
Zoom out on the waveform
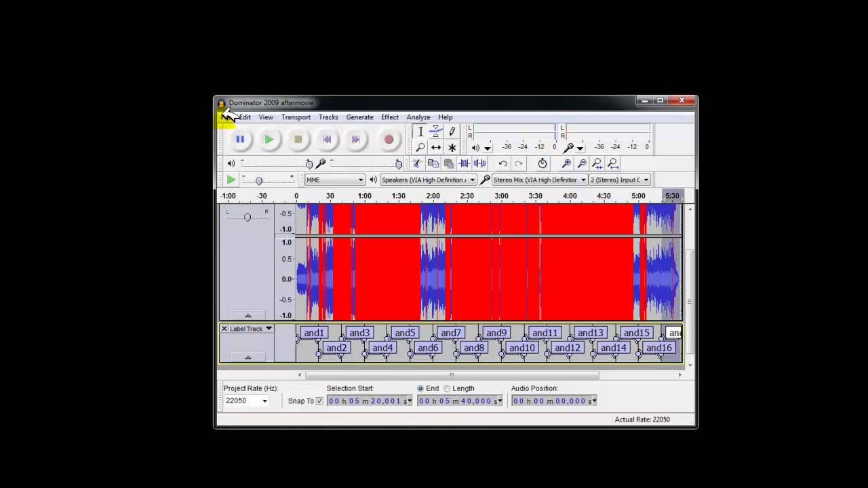point(582,163)
